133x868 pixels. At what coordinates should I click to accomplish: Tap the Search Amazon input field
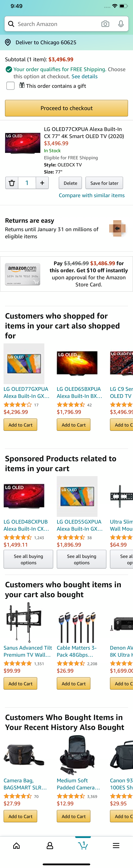[x=51, y=24]
